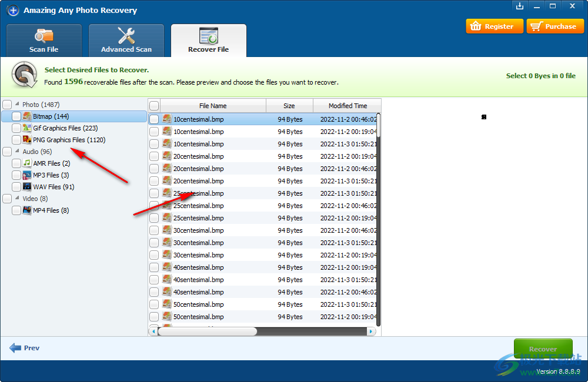The width and height of the screenshot is (588, 382).
Task: Tick the select-all checkbox in file header
Action: tap(154, 106)
